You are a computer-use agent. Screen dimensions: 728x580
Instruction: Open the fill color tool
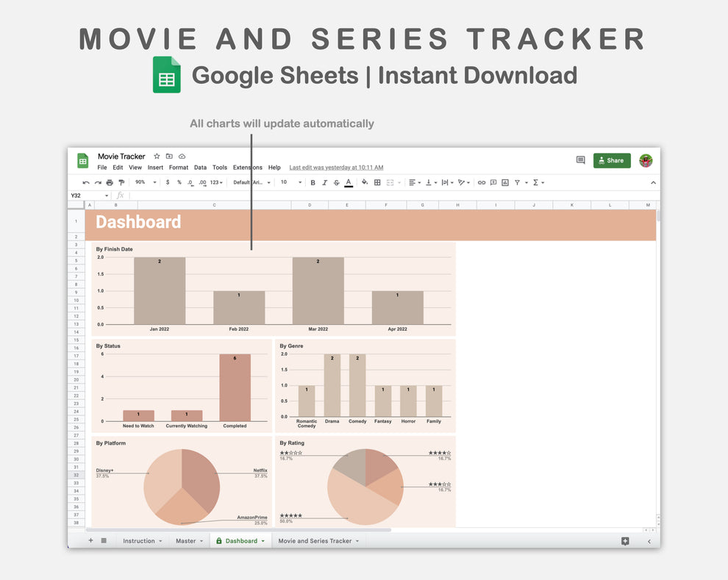pyautogui.click(x=363, y=182)
